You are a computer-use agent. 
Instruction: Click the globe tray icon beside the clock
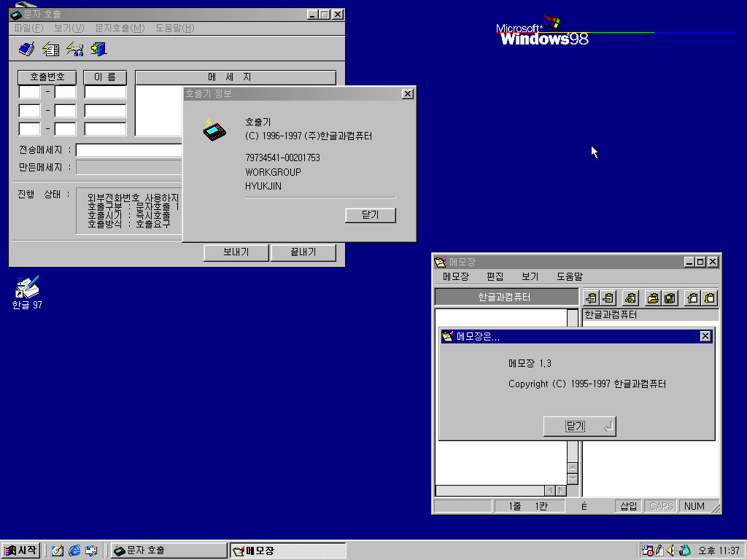[x=684, y=551]
